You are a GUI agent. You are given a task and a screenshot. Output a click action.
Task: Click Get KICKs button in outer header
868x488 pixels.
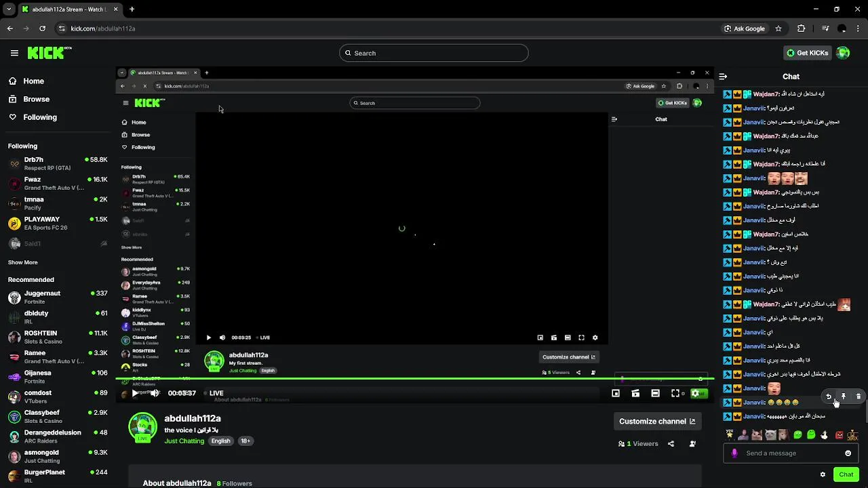pos(807,53)
